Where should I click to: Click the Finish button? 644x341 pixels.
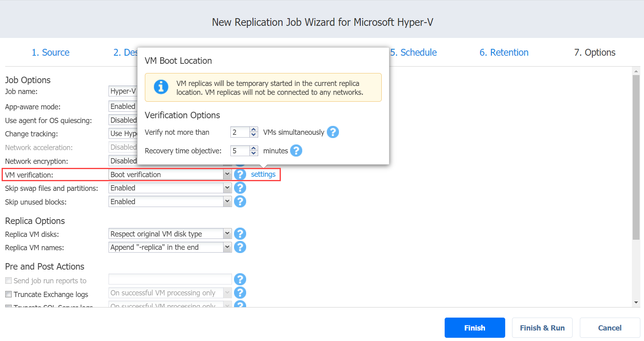pyautogui.click(x=475, y=328)
